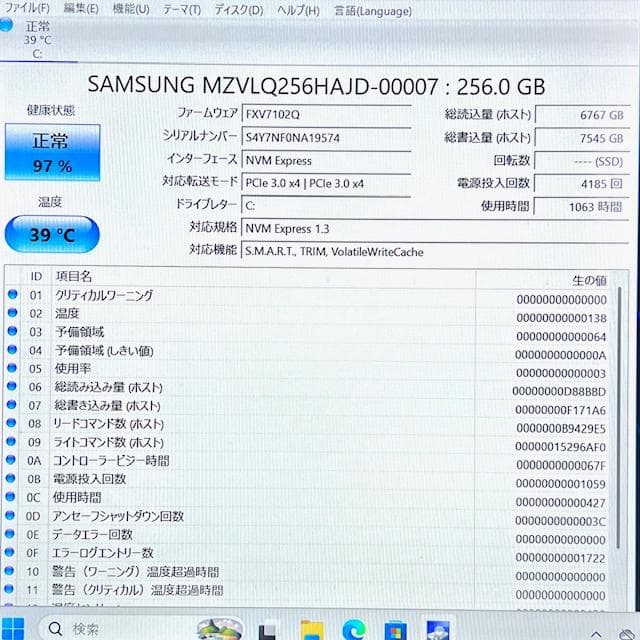Click the 39 °C temperature button
Viewport: 640px width, 640px height.
pos(52,235)
